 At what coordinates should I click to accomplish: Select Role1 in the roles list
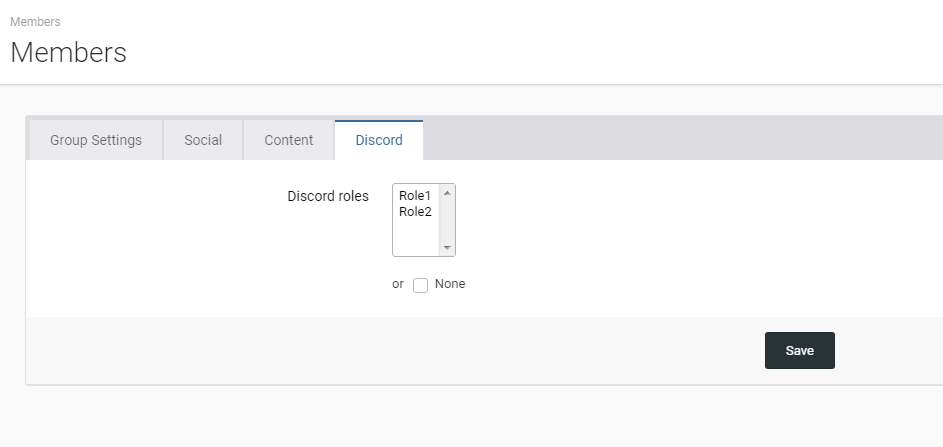[x=415, y=196]
